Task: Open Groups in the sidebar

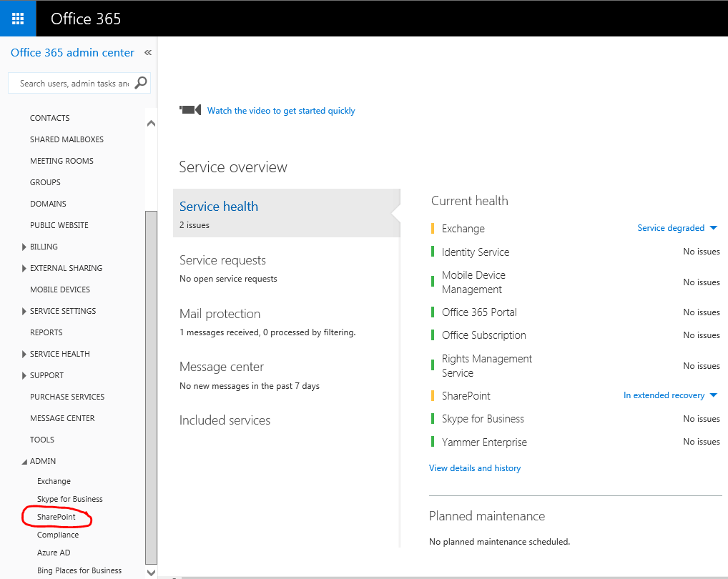Action: coord(45,182)
